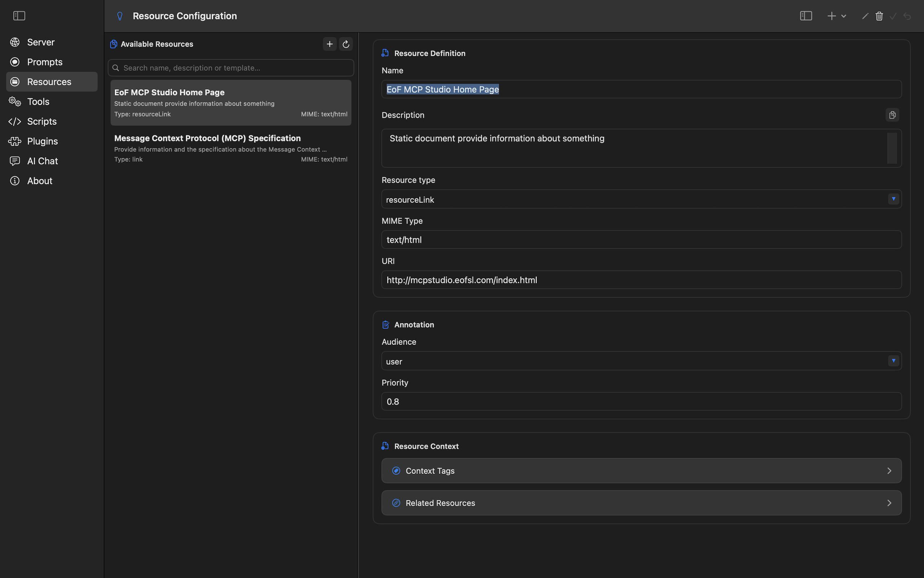
Task: Click 'Type: link' text in the list
Action: coord(128,159)
